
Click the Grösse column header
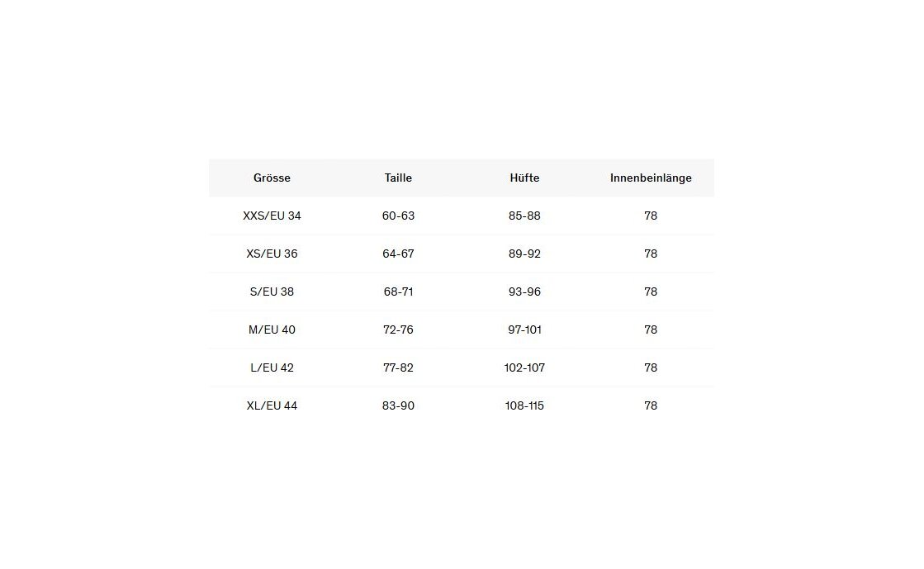tap(272, 178)
